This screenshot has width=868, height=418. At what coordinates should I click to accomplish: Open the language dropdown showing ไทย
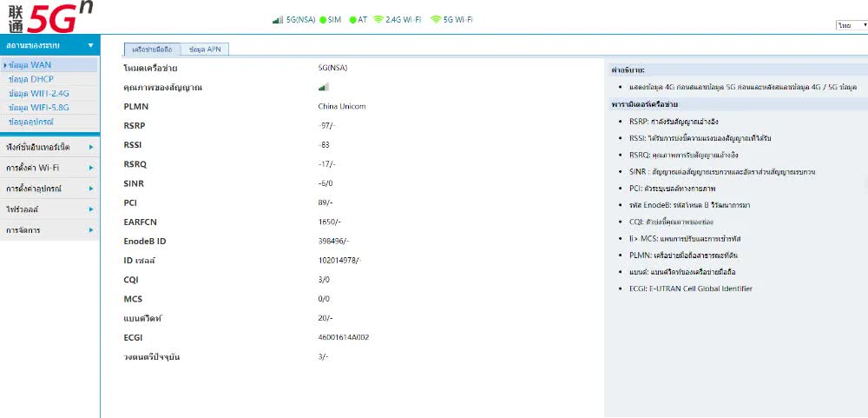click(x=852, y=25)
